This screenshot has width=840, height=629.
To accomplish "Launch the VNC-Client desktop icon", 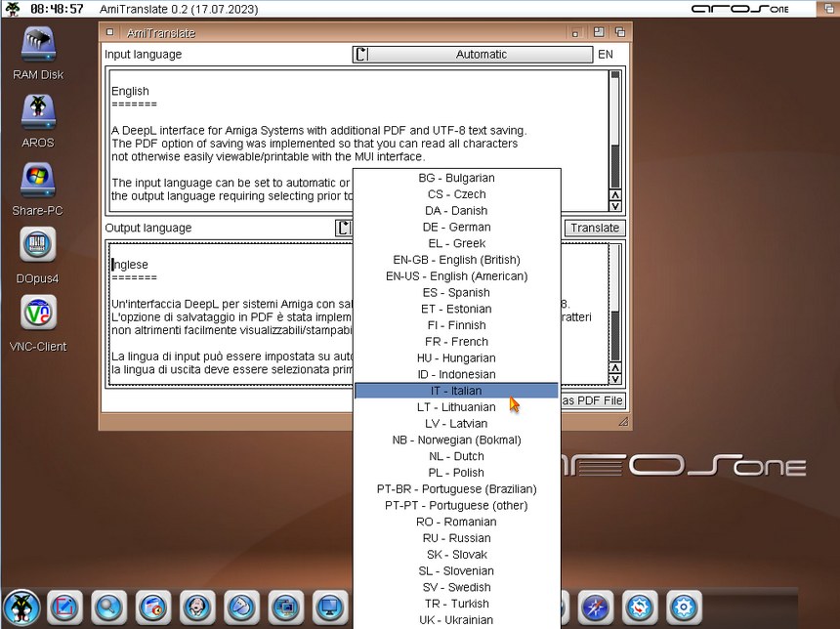I will pyautogui.click(x=38, y=314).
